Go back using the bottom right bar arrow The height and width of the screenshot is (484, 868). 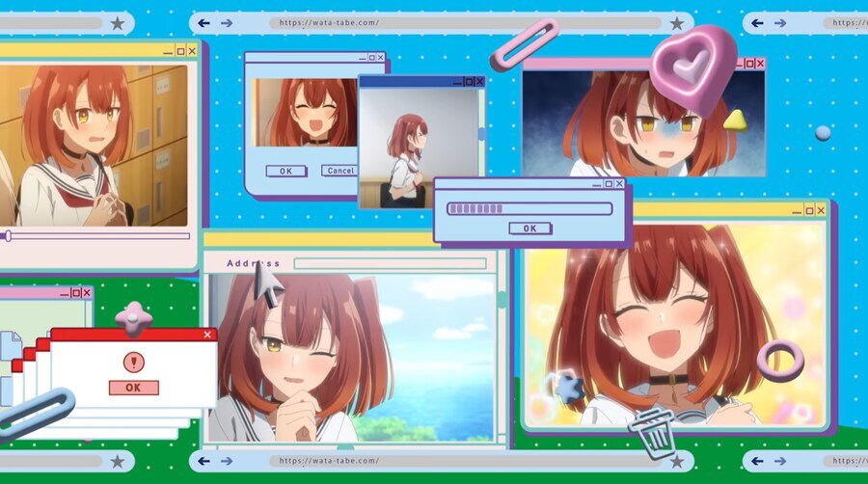coord(757,461)
